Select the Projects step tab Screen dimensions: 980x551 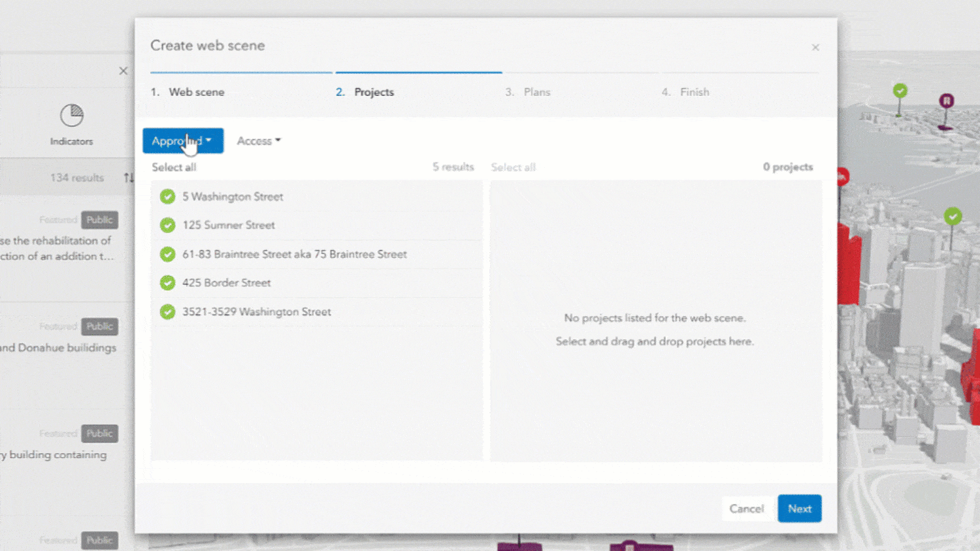tap(365, 92)
